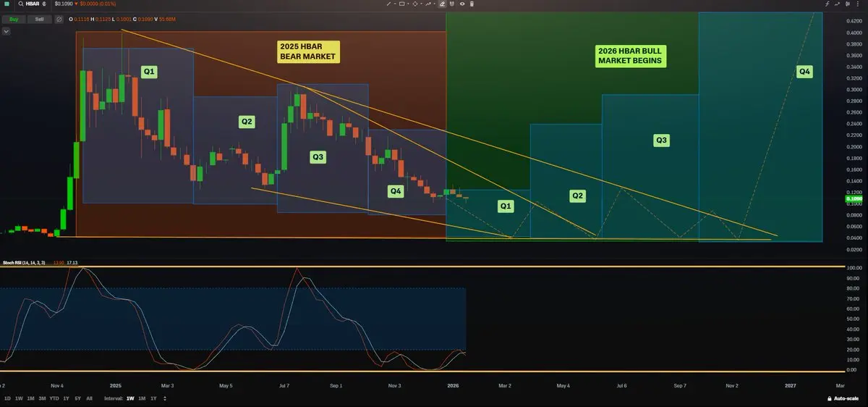
Task: Select the '2025 HBAR BEAR MARKET' note
Action: click(307, 51)
